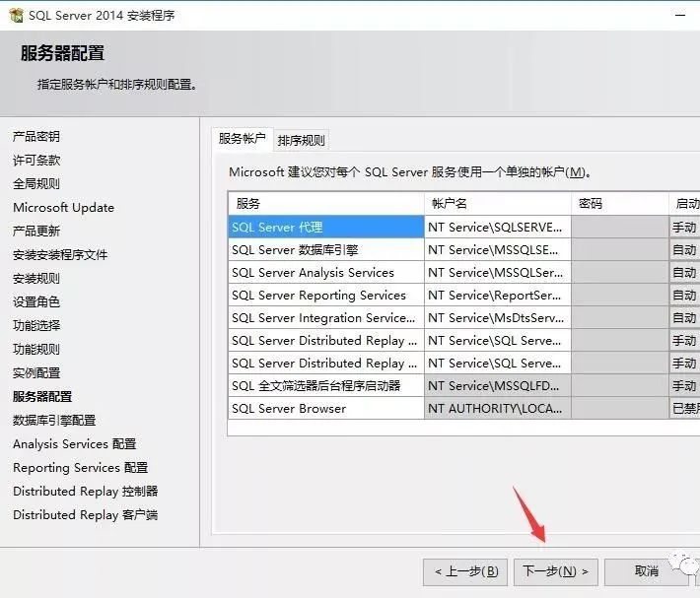Select the SQL Server Browser row

326,409
